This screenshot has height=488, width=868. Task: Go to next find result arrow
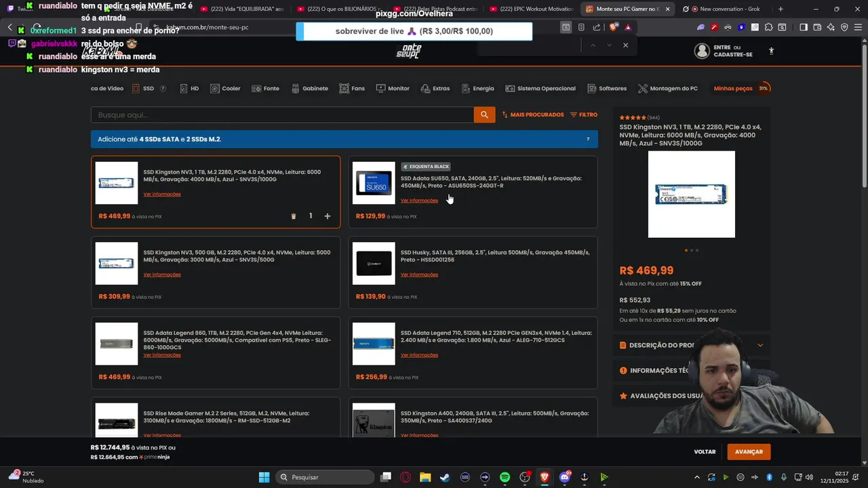609,45
